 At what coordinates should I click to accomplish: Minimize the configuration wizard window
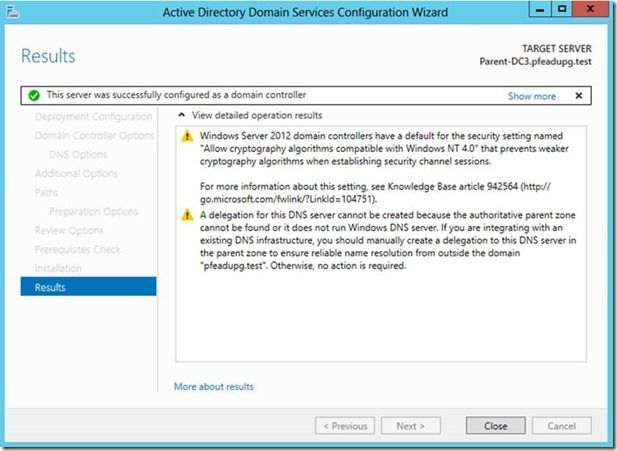[x=540, y=9]
